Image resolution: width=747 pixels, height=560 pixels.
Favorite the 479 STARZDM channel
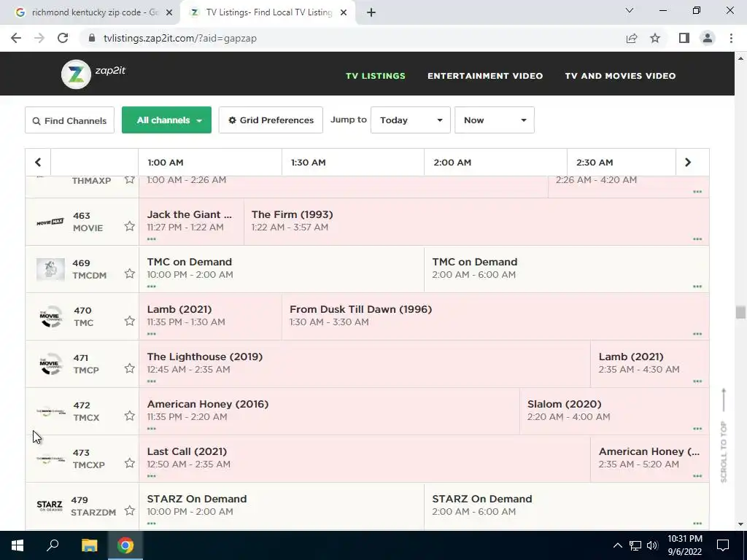coord(130,510)
